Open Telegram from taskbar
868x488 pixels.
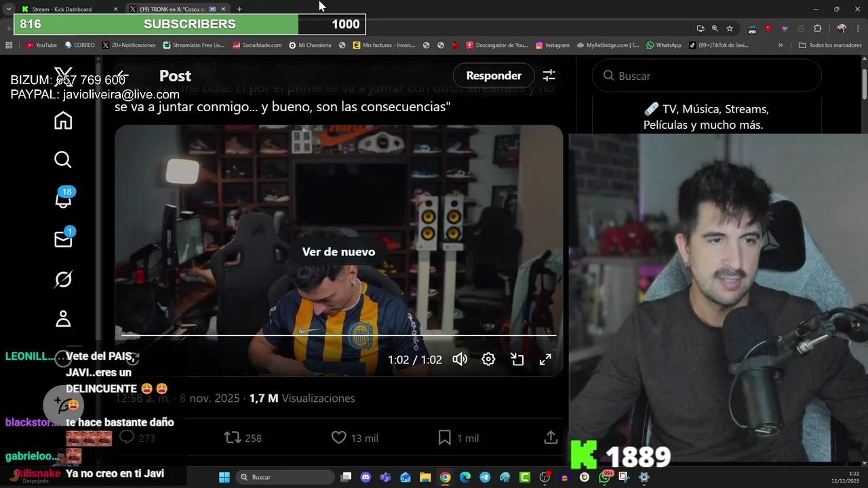[x=485, y=477]
